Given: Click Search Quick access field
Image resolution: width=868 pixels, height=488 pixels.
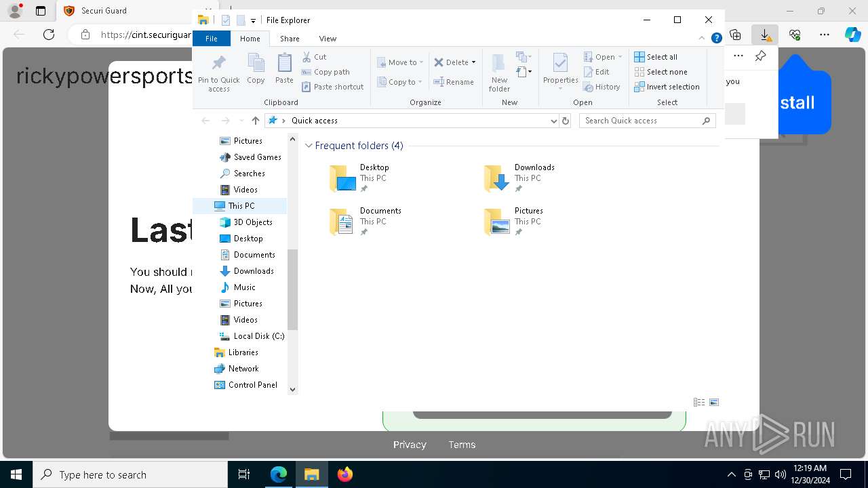Looking at the screenshot, I should (x=648, y=121).
